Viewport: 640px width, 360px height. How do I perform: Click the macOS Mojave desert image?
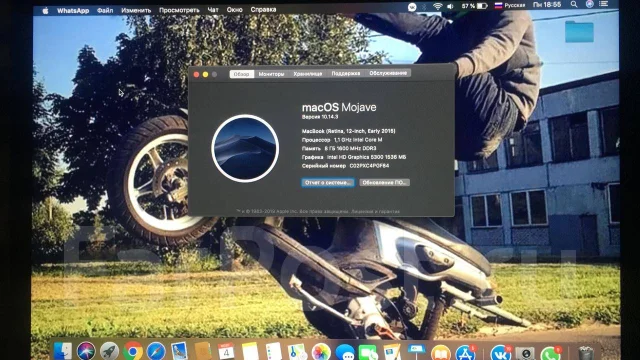coord(245,148)
